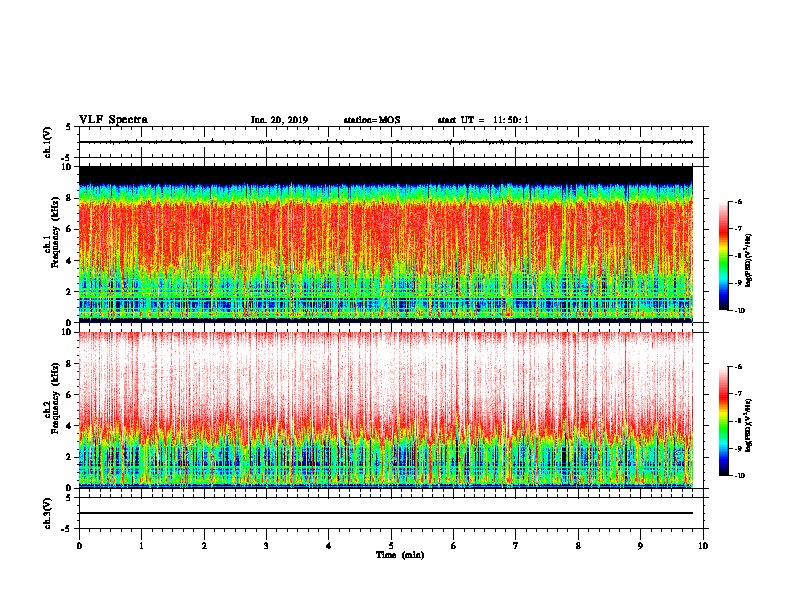Click the "0" tick on the time axis
The image size is (792, 612).
(79, 545)
